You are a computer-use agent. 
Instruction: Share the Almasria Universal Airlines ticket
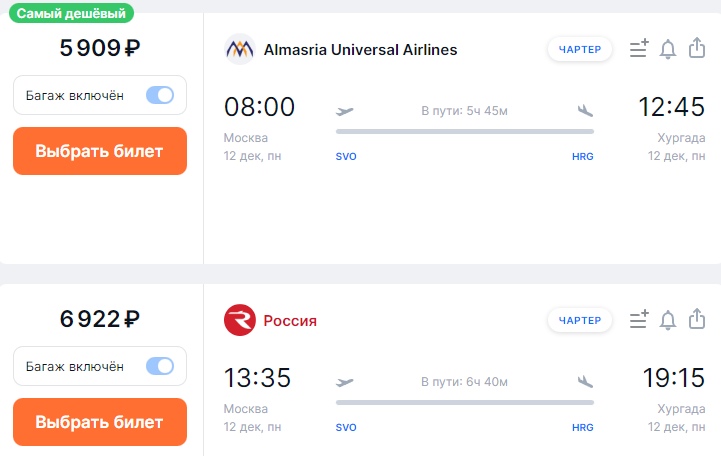point(698,48)
